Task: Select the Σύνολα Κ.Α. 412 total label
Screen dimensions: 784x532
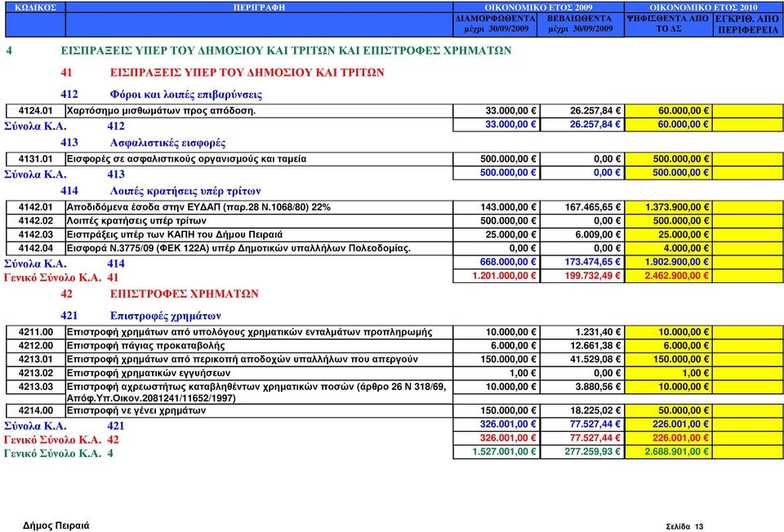Action: click(65, 126)
